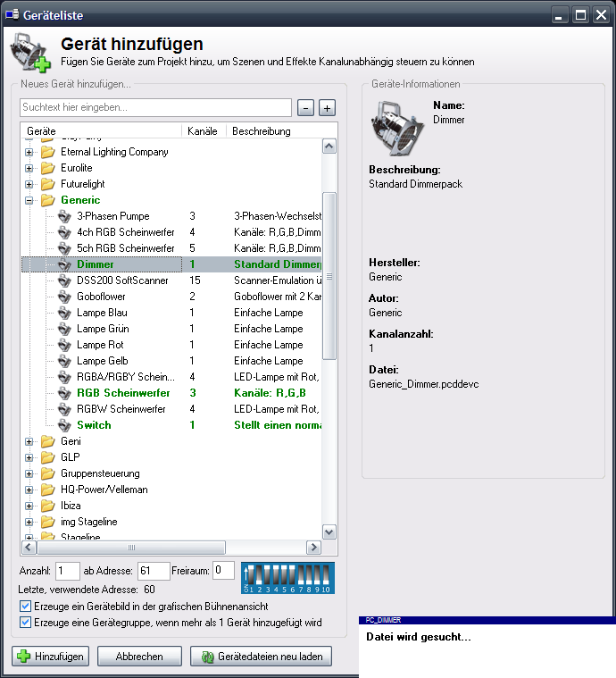Collapse the Generic folder
Image resolution: width=616 pixels, height=678 pixels.
[29, 200]
